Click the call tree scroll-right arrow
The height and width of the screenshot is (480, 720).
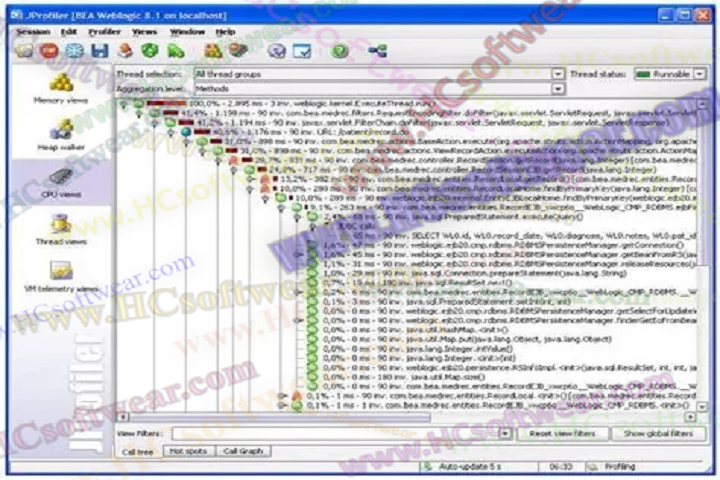click(x=690, y=417)
